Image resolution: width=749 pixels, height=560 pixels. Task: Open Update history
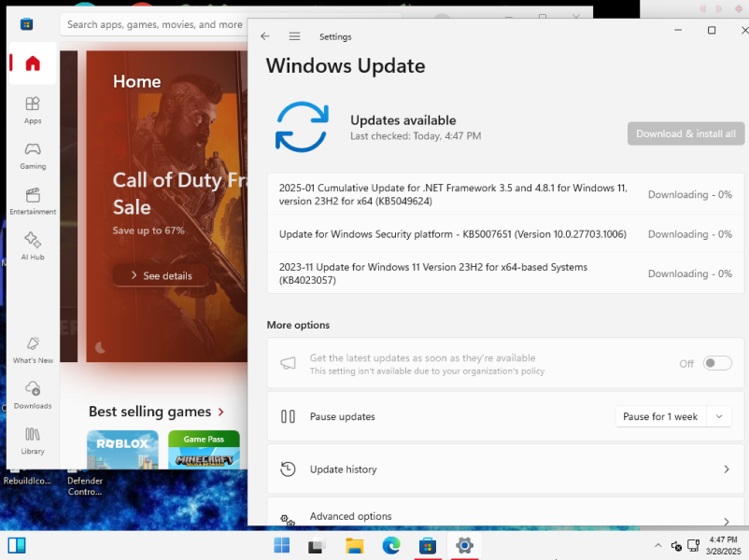point(505,469)
